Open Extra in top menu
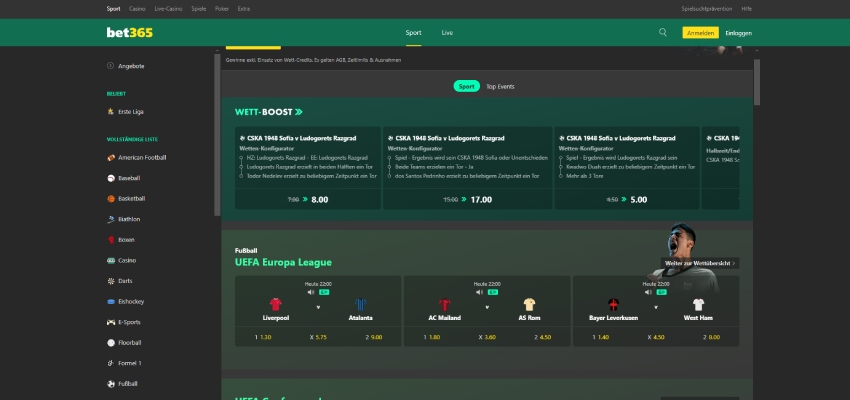The width and height of the screenshot is (850, 400). pyautogui.click(x=243, y=9)
